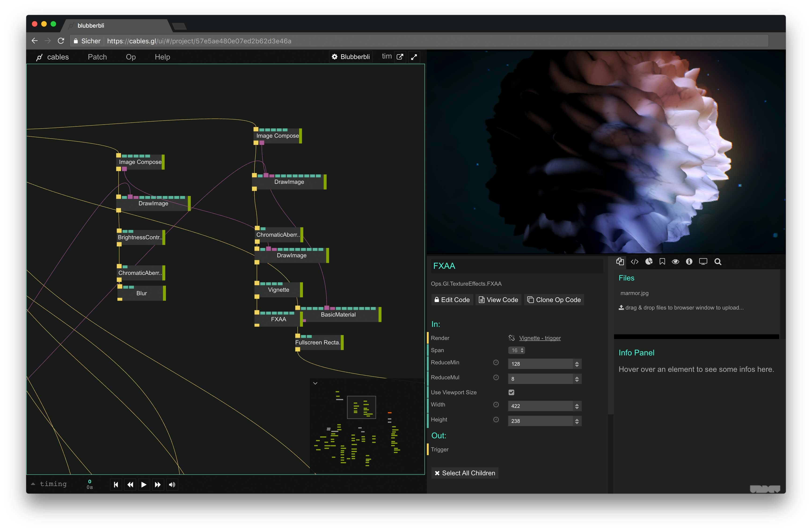
Task: Toggle the audio volume speaker button
Action: pos(172,485)
